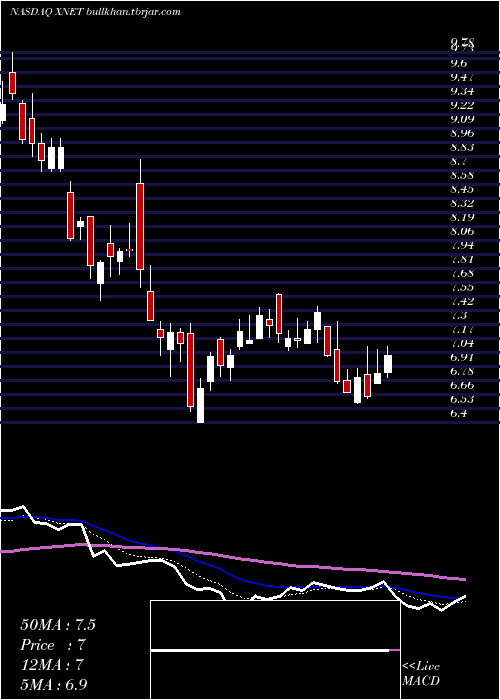Click the NASDAQ XNET bullkhan.tbrjar.com title text
The width and height of the screenshot is (500, 700).
pyautogui.click(x=95, y=12)
